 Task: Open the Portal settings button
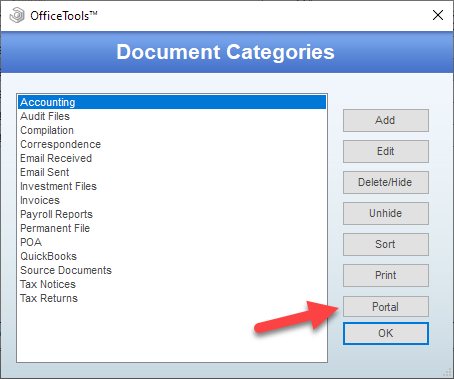pos(386,307)
